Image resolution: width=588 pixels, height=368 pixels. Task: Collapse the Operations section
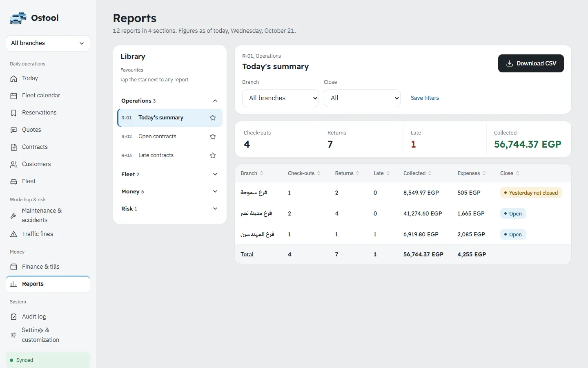(170, 101)
